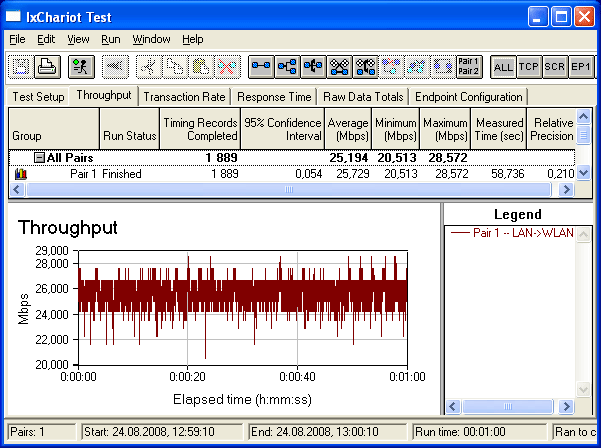The width and height of the screenshot is (601, 448).
Task: Click the Add hardware performance pair icon
Action: [340, 67]
